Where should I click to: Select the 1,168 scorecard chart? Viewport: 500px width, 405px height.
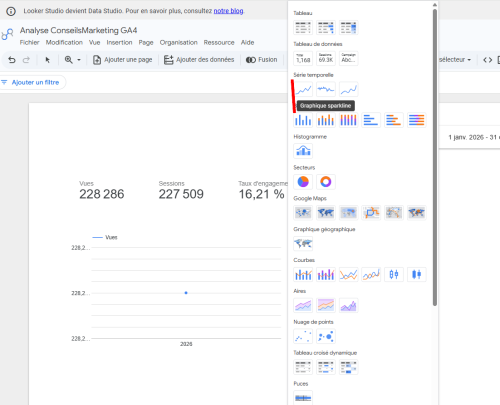303,58
